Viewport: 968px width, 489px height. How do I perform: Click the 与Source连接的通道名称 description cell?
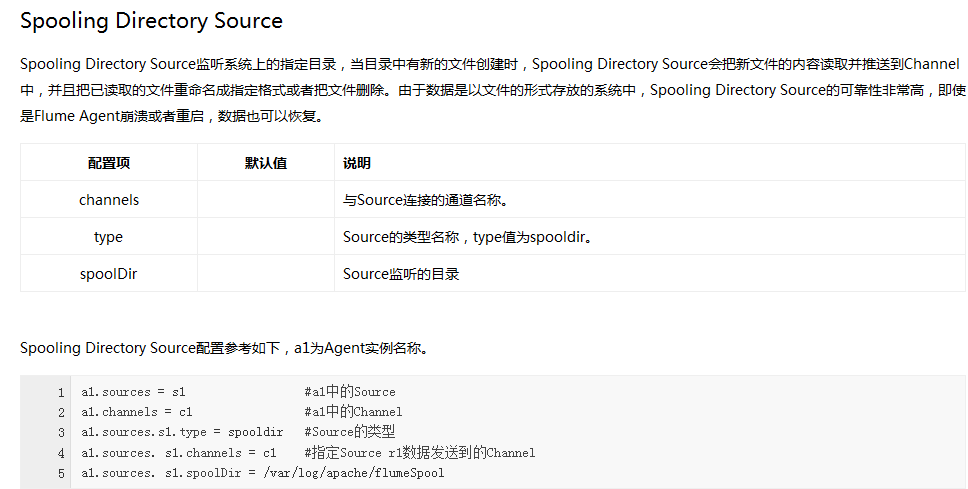[x=427, y=200]
